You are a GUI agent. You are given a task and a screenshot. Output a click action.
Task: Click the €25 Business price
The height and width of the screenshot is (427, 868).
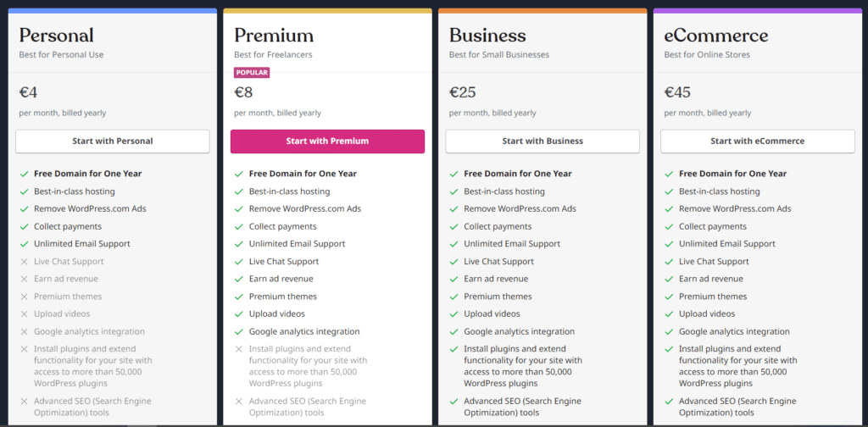[x=463, y=92]
